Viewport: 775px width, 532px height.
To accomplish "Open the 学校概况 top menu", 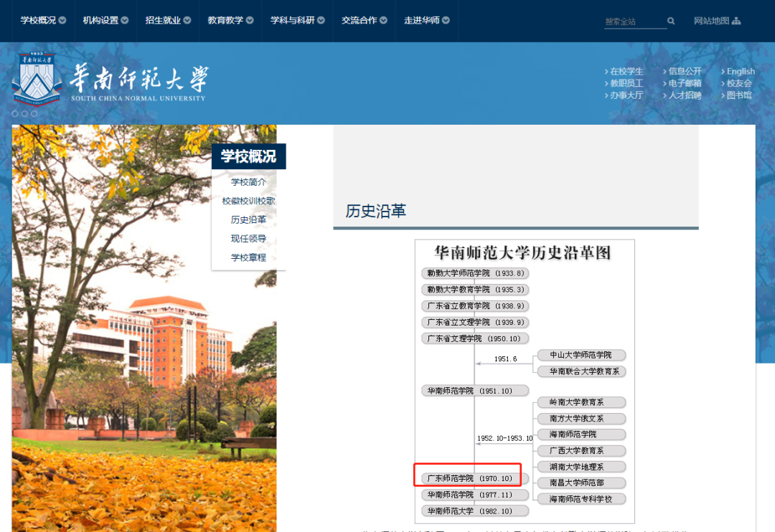I will point(38,20).
